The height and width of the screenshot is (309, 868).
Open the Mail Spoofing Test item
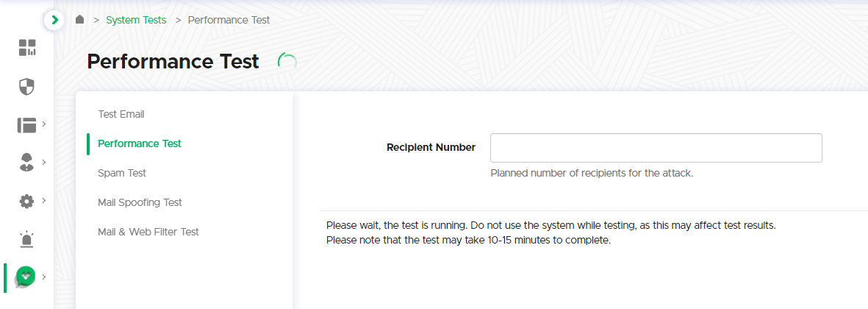[x=140, y=202]
